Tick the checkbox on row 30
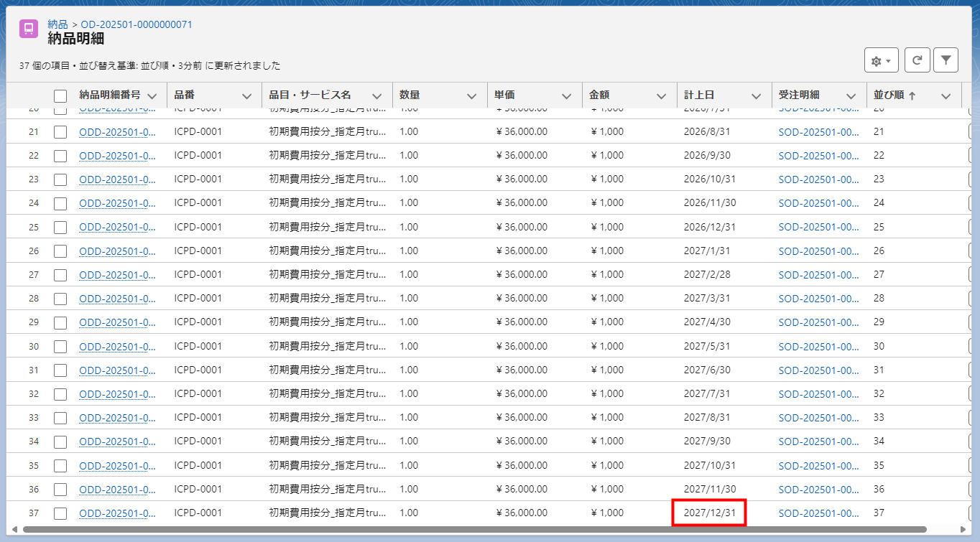The image size is (980, 542). click(60, 346)
